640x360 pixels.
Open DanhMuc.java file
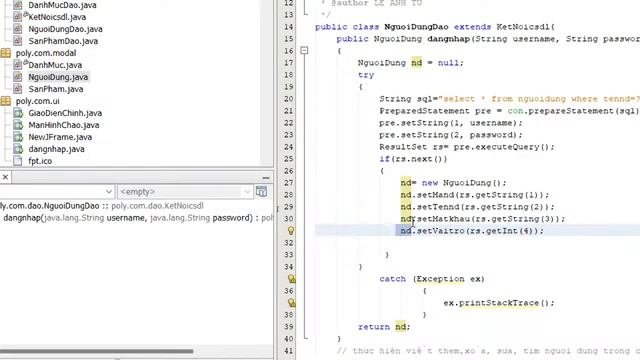(55, 65)
